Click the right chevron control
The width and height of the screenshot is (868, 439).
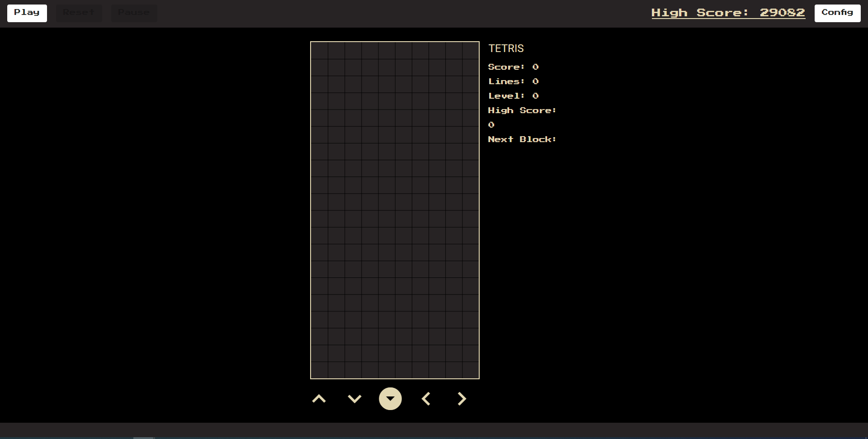(461, 399)
